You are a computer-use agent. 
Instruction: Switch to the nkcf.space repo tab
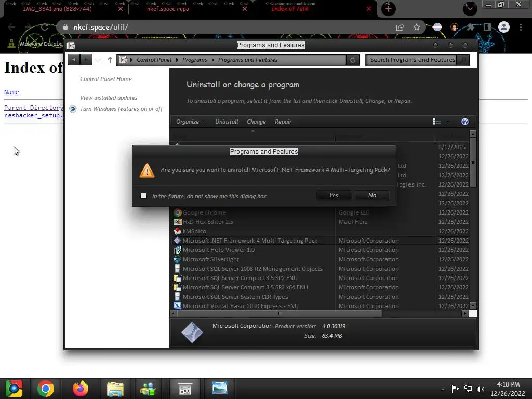tap(168, 9)
